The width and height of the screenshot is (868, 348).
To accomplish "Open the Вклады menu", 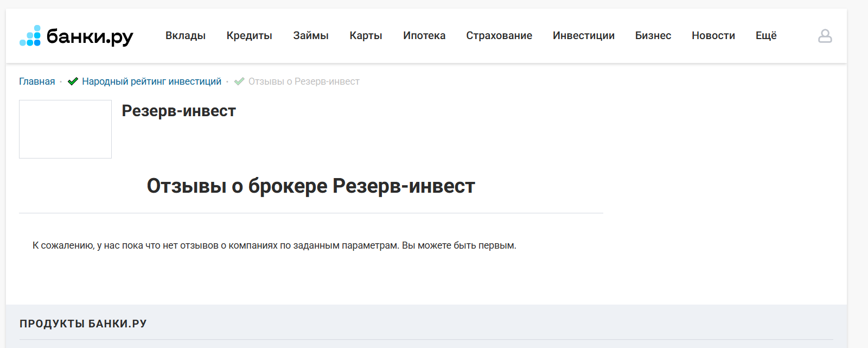I will tap(186, 36).
